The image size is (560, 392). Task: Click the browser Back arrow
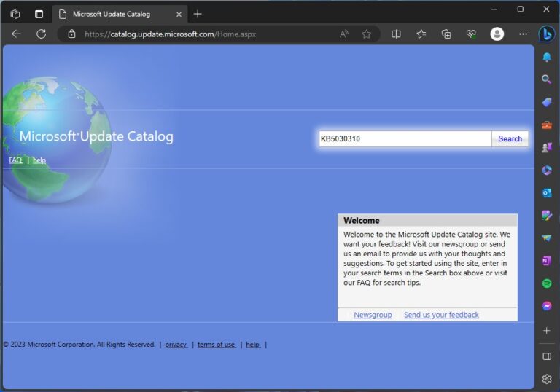click(x=17, y=34)
